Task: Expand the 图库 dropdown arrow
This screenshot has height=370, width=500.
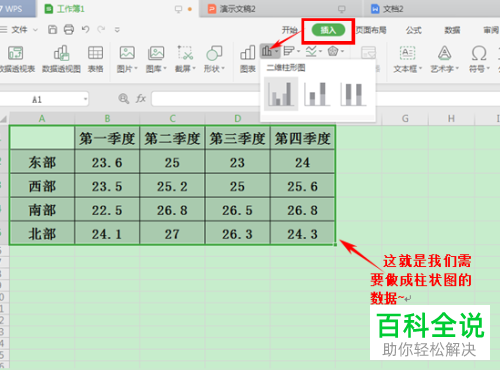Action: (165, 68)
